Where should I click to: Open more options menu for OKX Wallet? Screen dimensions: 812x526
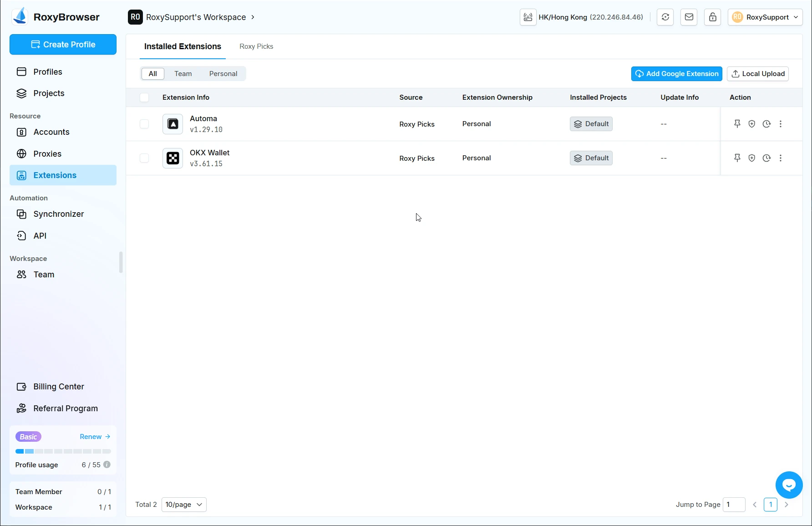point(781,158)
